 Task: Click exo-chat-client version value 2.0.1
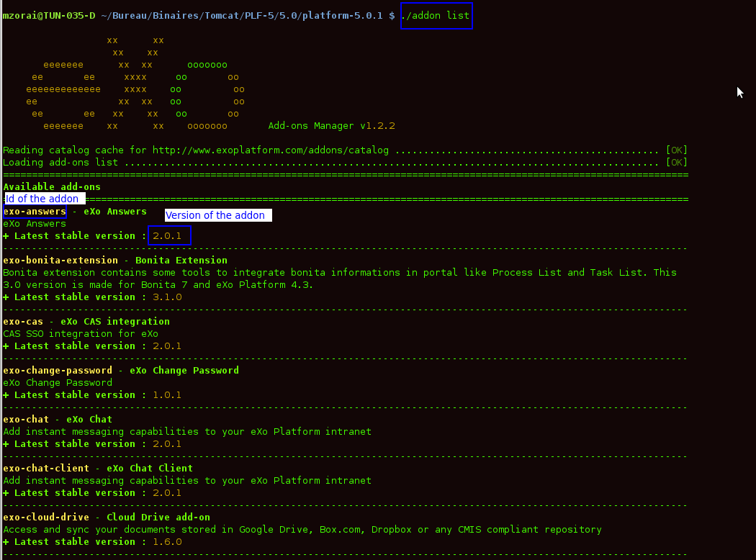click(x=167, y=492)
